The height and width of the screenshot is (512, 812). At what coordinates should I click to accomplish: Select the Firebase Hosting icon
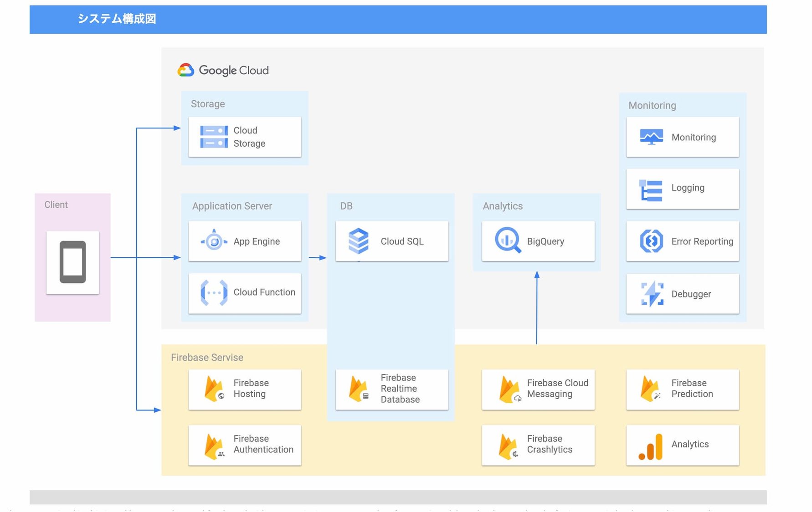(x=214, y=389)
